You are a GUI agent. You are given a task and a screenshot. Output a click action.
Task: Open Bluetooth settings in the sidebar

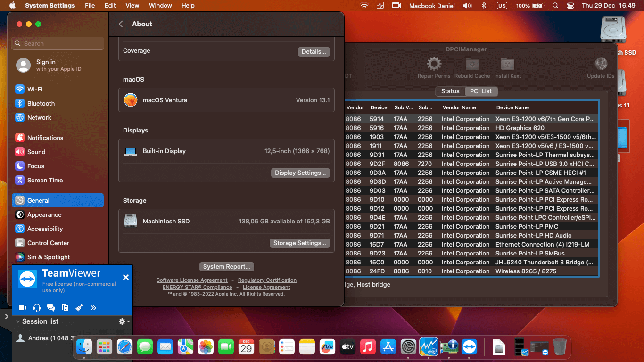pyautogui.click(x=58, y=103)
